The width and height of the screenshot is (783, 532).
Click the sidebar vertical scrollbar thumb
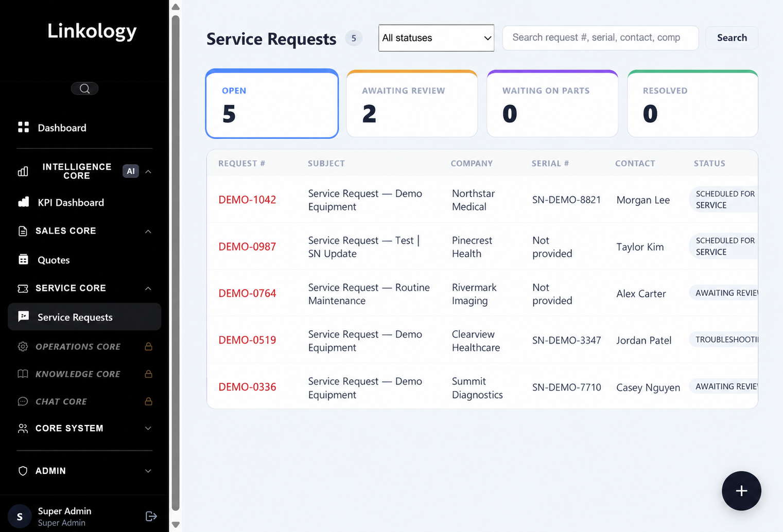click(x=176, y=262)
